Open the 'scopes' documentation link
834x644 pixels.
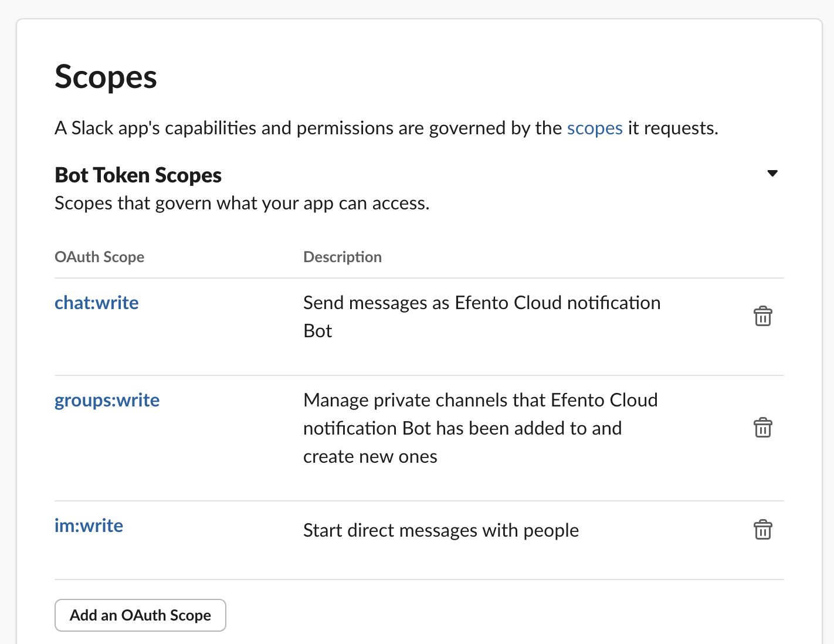tap(594, 128)
